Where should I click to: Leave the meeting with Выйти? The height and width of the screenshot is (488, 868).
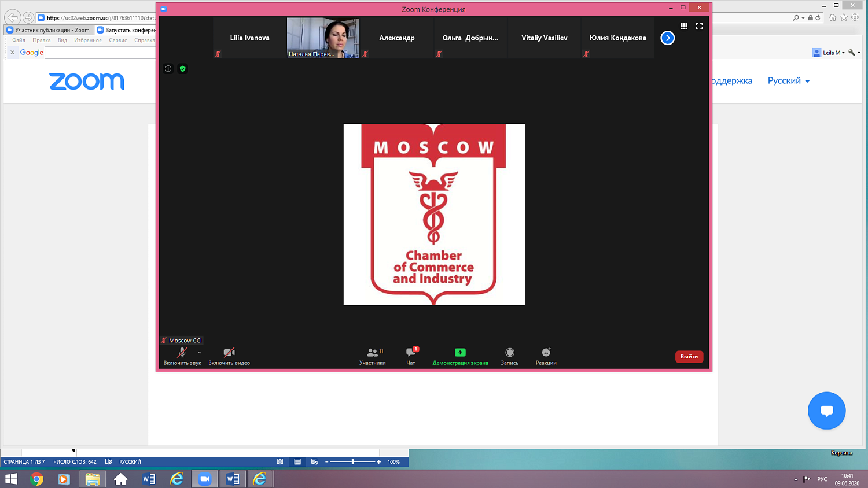pos(689,357)
